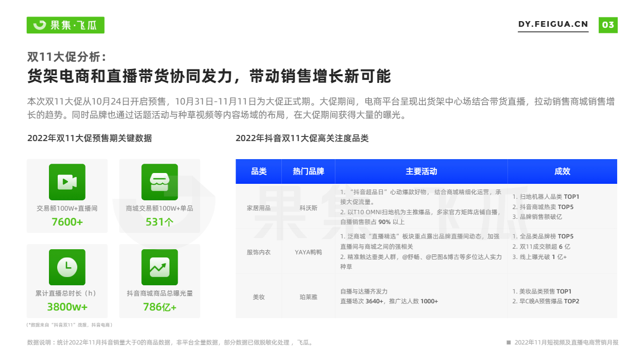This screenshot has width=644, height=362.
Task: Click the 2022年11月短视频及直播电商营销月报 footer
Action: coord(562,342)
